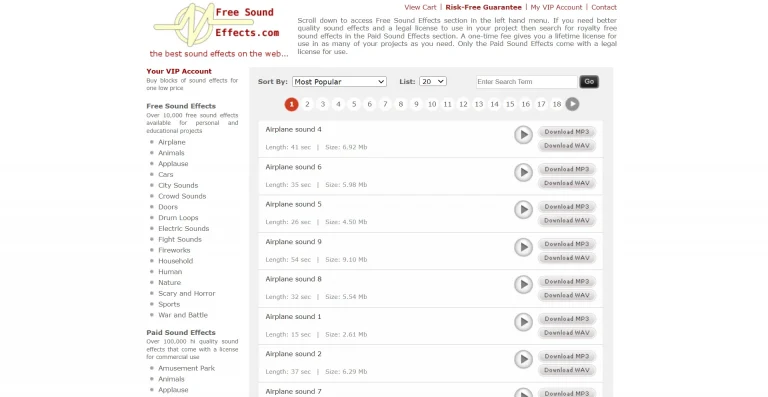
Task: Play Airplane sound 6 preview
Action: click(523, 172)
